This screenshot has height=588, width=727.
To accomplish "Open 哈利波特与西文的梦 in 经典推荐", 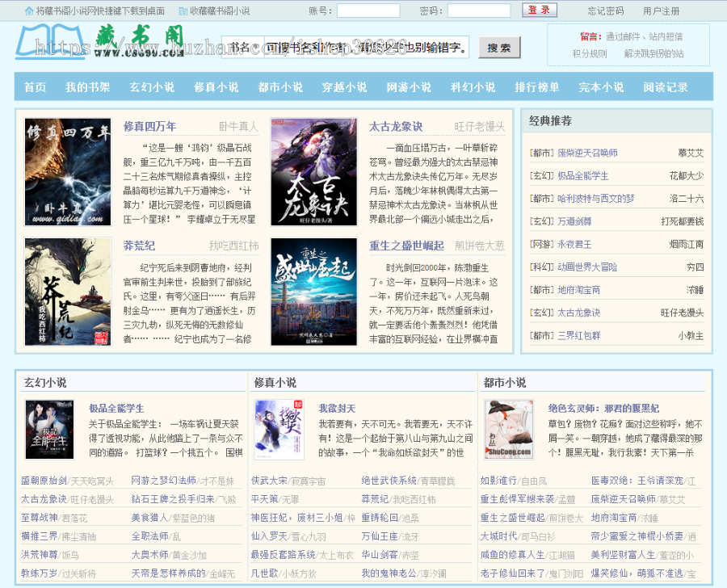I will click(596, 199).
